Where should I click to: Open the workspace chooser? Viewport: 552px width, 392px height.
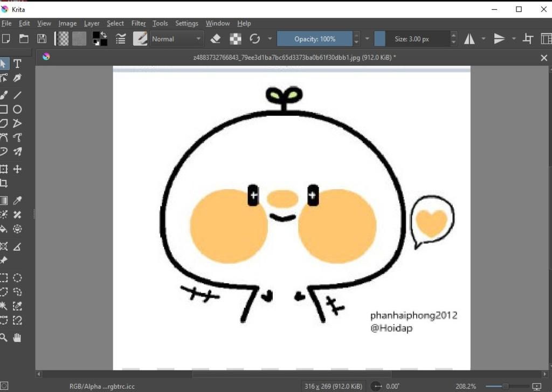(x=546, y=39)
